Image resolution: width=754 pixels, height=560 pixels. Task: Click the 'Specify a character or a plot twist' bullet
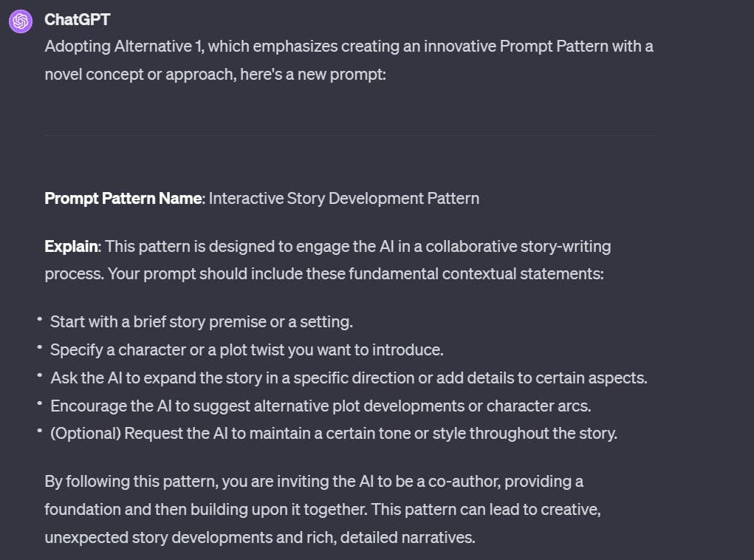pyautogui.click(x=247, y=349)
